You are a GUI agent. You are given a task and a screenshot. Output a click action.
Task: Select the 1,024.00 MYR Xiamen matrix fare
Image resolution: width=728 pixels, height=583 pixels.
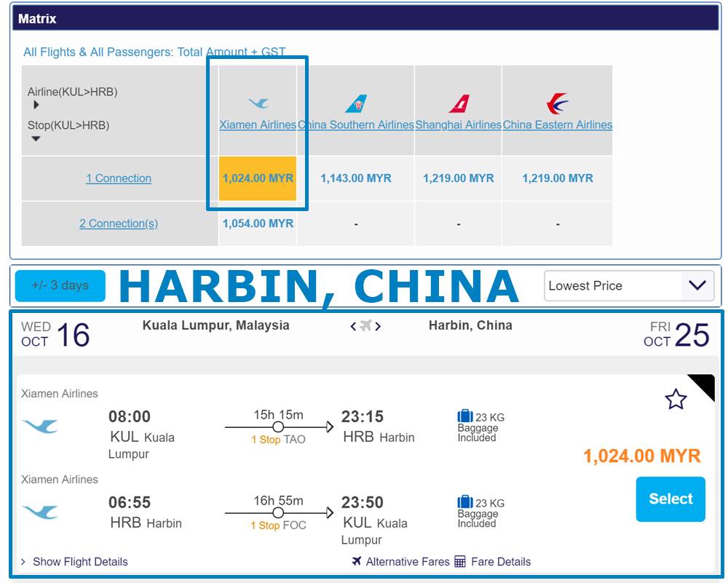pos(258,178)
